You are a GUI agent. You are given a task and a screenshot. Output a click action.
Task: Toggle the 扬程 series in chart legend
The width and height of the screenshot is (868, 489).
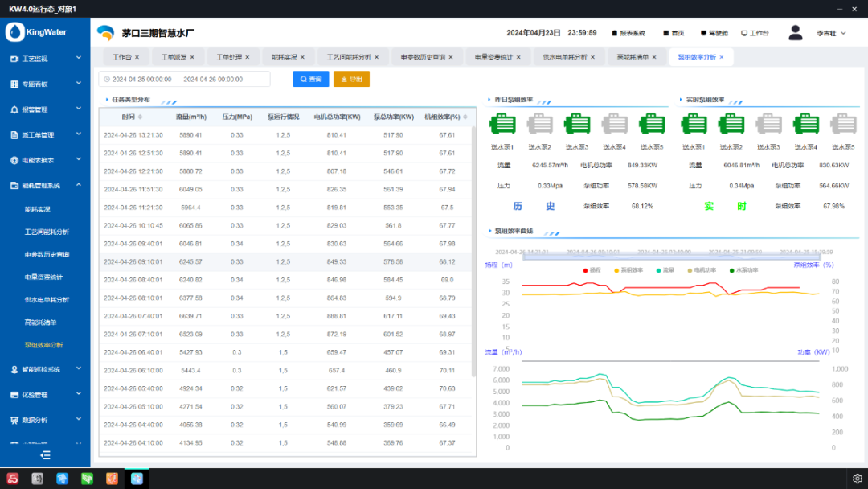coord(590,269)
